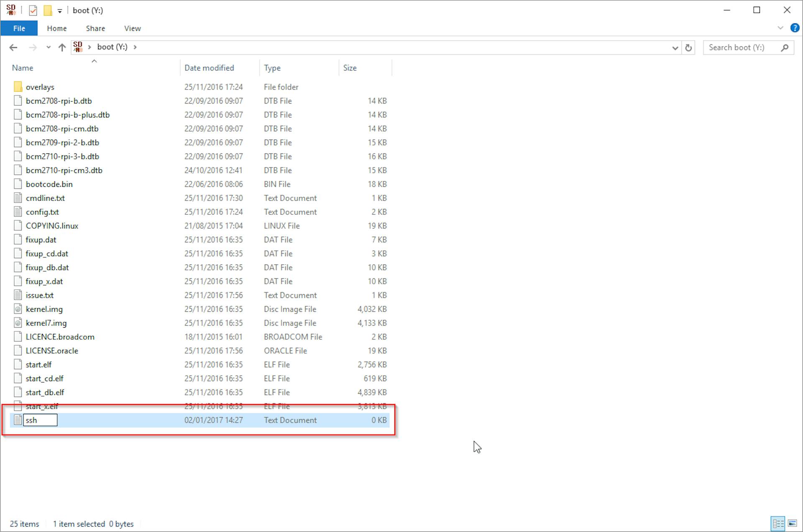Open Help via the blue question mark
Viewport: 803px width, 532px height.
(795, 28)
